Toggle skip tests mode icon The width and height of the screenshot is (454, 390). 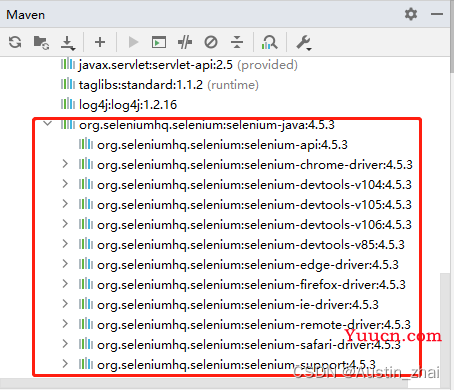point(211,42)
